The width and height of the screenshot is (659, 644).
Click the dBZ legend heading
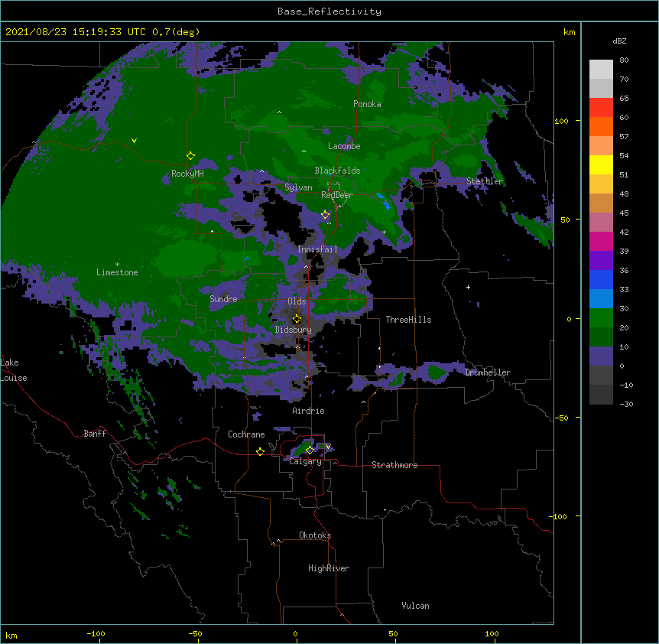click(x=619, y=41)
